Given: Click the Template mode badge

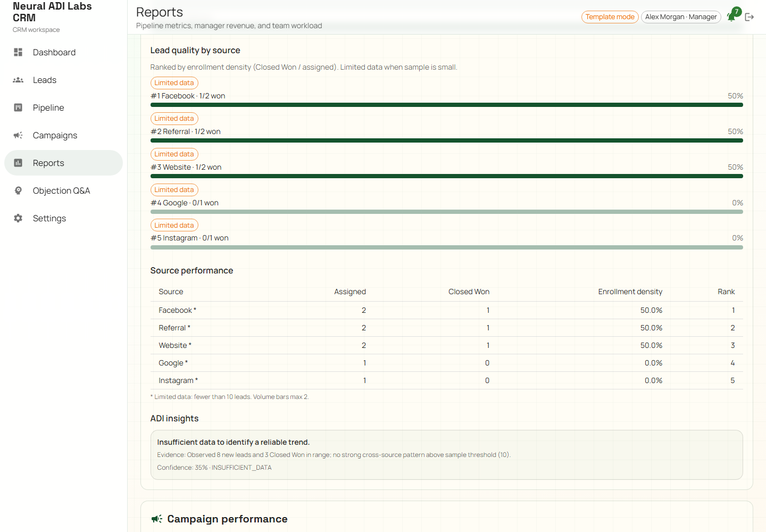Looking at the screenshot, I should pyautogui.click(x=610, y=17).
